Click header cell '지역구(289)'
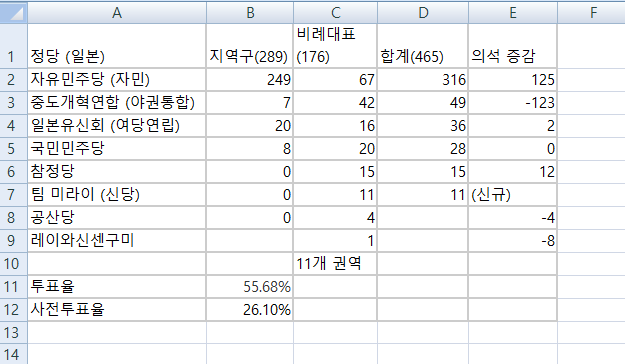Viewport: 625px width, 364px height. point(250,46)
